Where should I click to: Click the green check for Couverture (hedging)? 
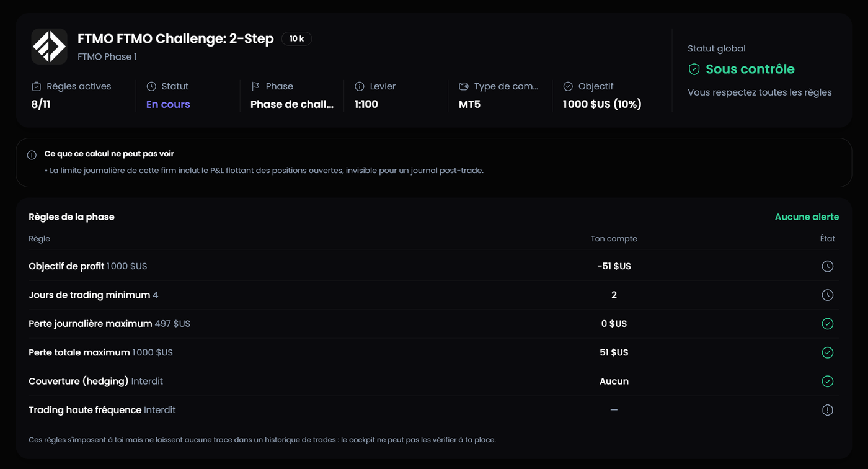tap(827, 381)
